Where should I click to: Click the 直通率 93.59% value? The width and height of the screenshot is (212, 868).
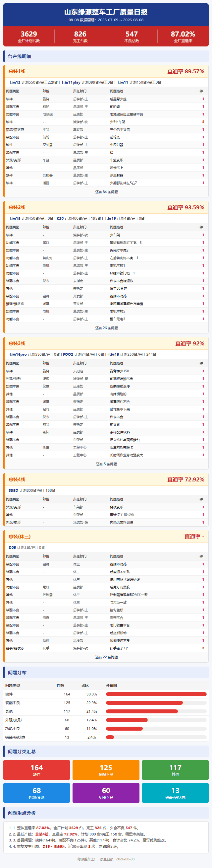point(186,207)
